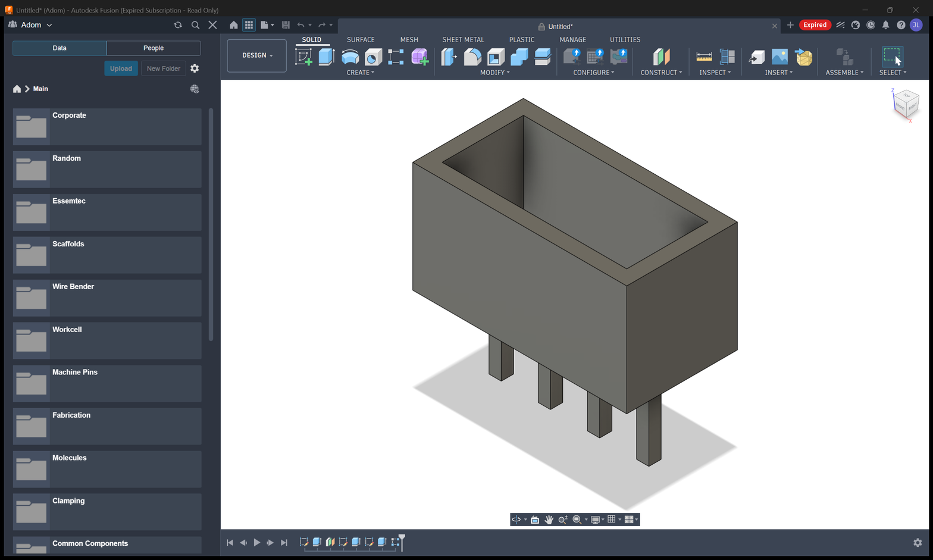This screenshot has width=933, height=560.
Task: Open the Construct dropdown
Action: 661,73
